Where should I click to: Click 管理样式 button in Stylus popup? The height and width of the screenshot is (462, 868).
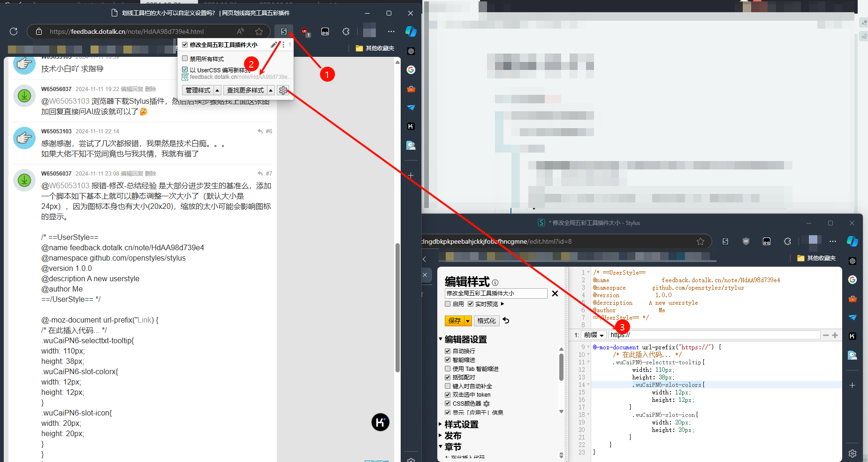coord(198,90)
